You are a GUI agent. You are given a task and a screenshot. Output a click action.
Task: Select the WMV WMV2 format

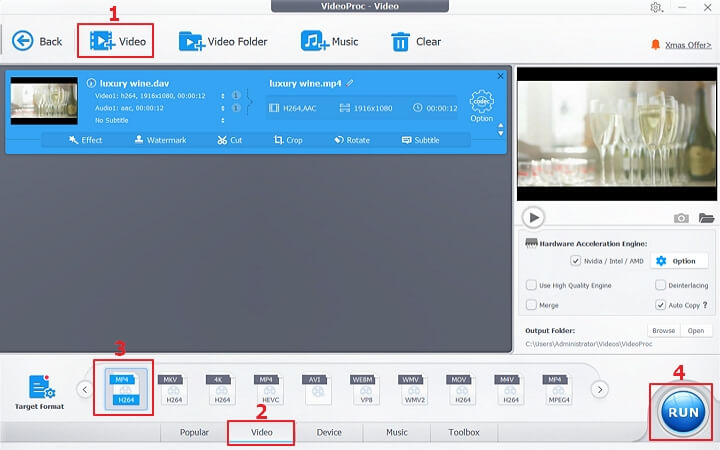[x=414, y=389]
